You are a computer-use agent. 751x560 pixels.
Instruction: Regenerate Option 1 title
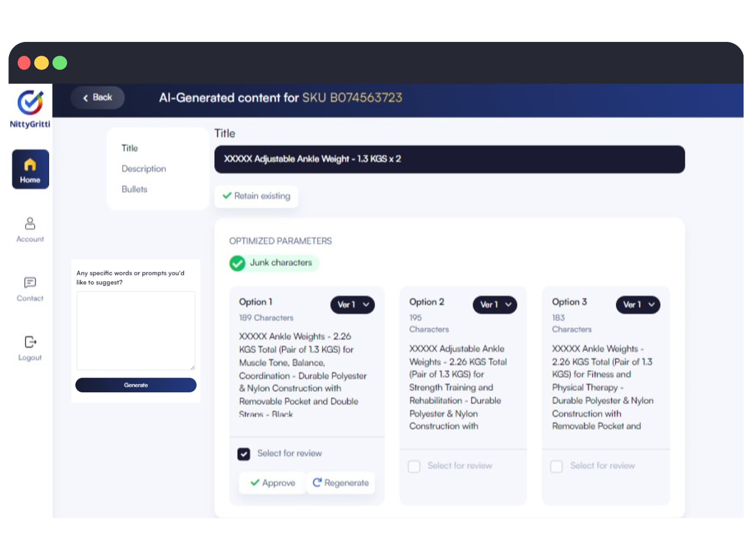pyautogui.click(x=340, y=483)
